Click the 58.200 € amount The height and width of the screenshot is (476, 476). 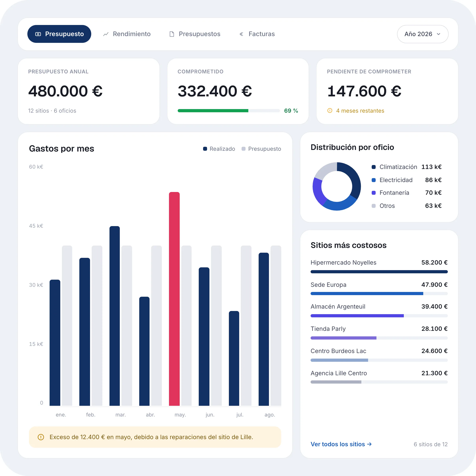[x=434, y=262]
